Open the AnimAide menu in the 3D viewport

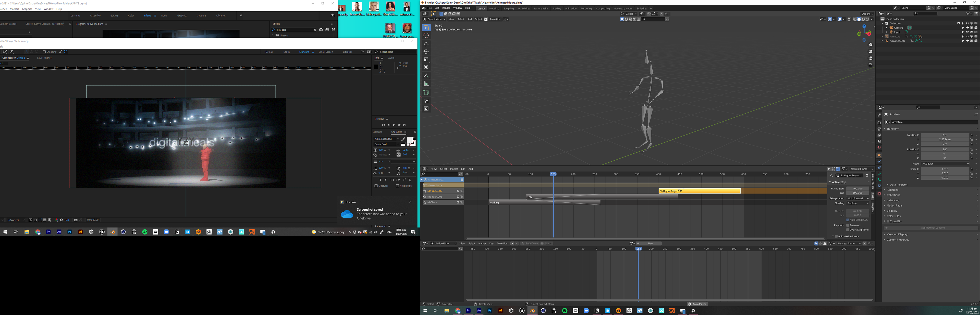point(495,19)
